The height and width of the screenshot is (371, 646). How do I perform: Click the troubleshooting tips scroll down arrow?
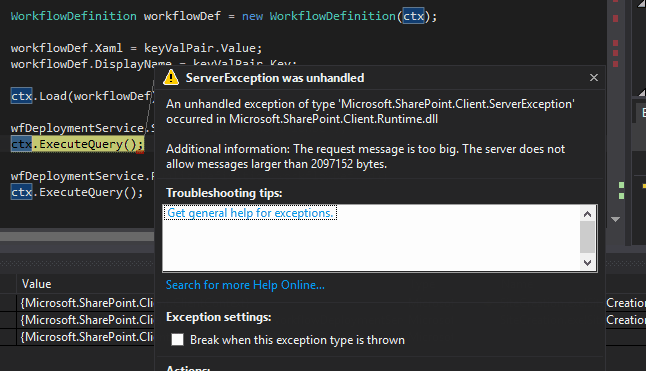pos(587,263)
